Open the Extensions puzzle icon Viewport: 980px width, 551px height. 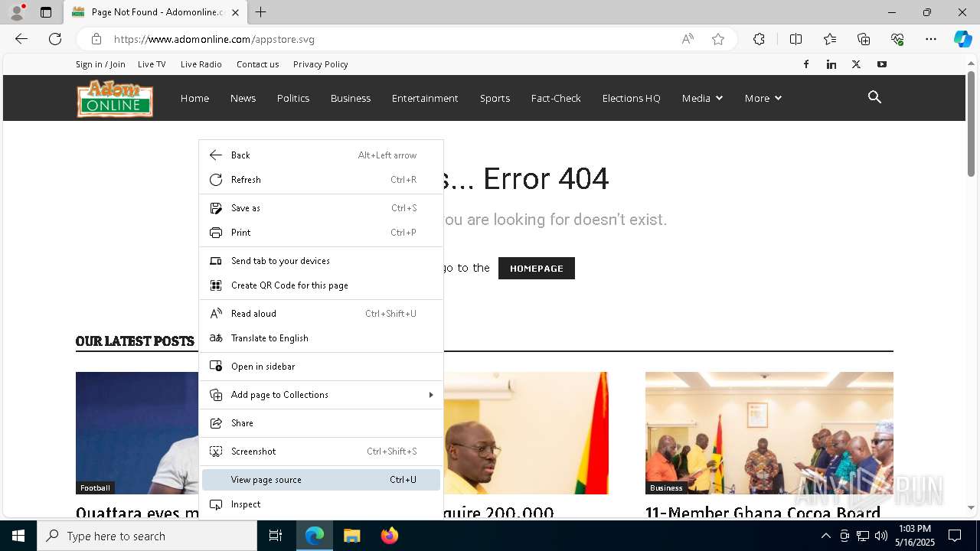tap(759, 39)
